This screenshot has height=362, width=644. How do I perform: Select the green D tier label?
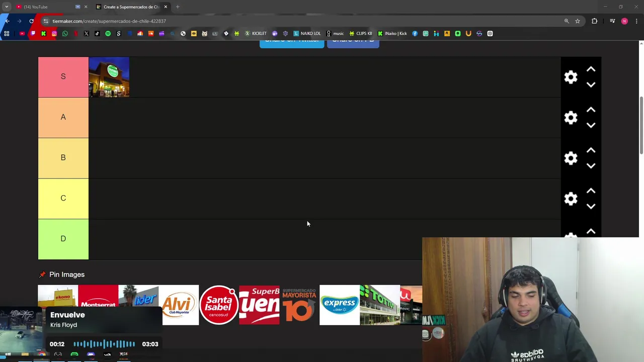pos(63,239)
